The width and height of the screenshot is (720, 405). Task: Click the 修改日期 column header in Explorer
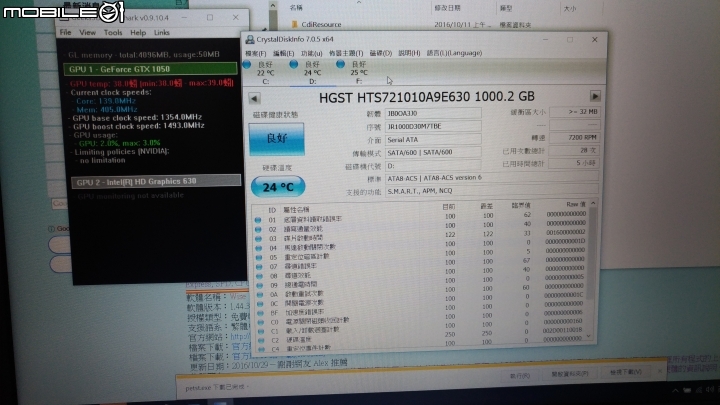(x=447, y=8)
